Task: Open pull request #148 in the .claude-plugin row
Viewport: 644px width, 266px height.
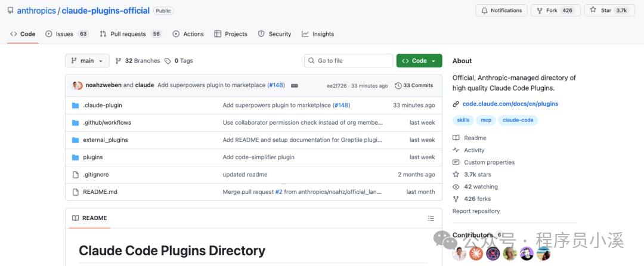Action: point(342,105)
